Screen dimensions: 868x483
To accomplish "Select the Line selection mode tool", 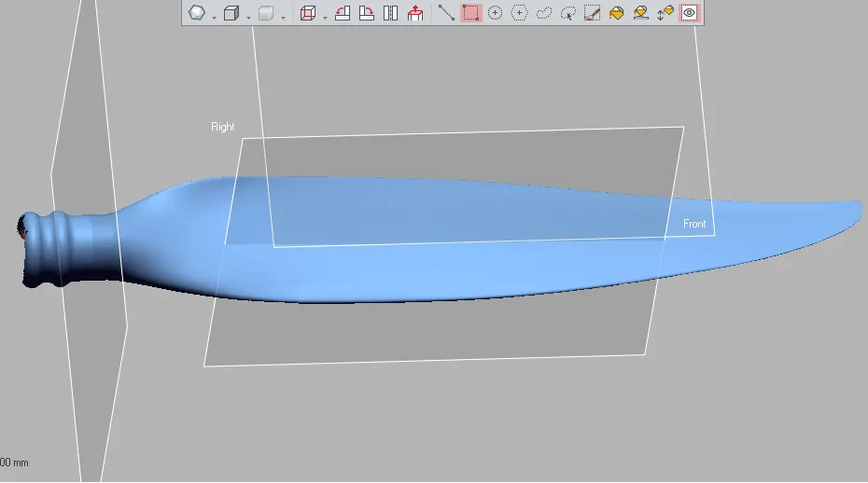I will [446, 13].
